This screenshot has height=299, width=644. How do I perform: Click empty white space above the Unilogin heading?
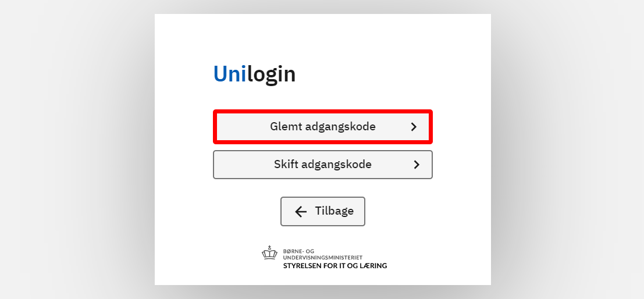[x=323, y=35]
